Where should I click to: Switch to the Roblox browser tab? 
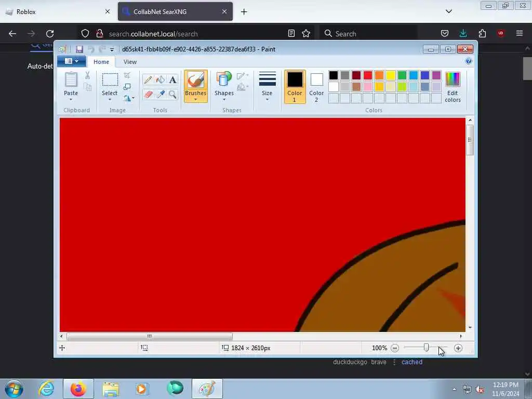tap(58, 12)
